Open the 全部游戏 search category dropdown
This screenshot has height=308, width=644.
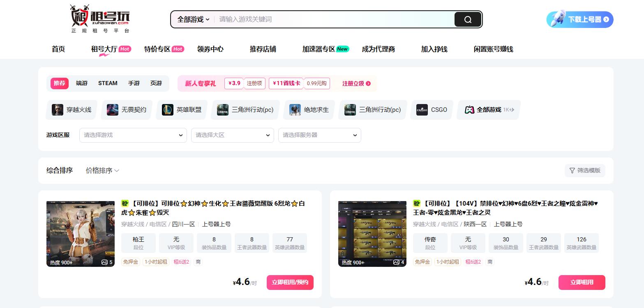[194, 19]
